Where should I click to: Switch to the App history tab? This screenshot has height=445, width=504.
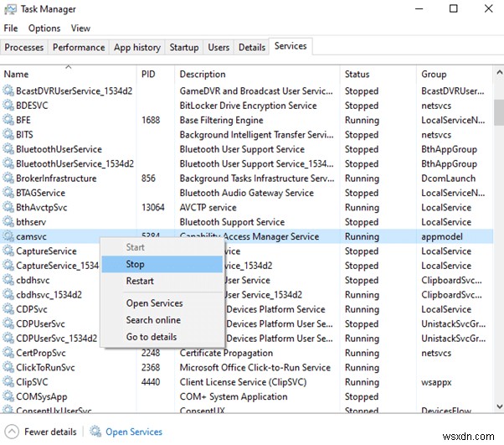pos(137,47)
